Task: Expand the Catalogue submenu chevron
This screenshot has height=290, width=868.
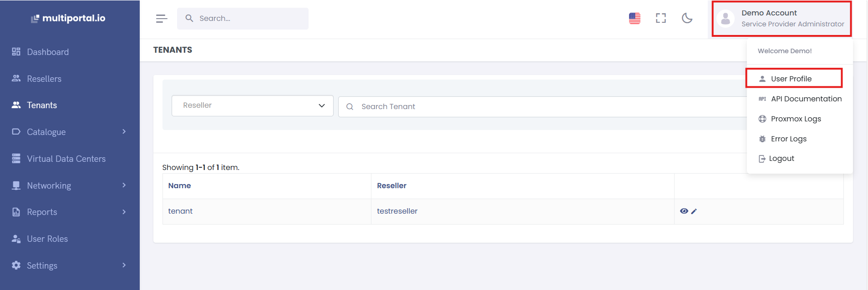Action: point(124,131)
